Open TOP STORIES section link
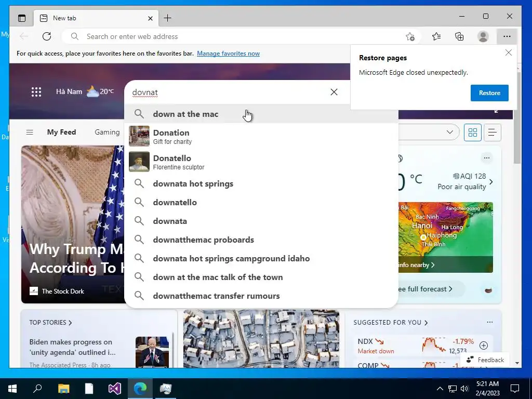Viewport: 532px width, 399px height. [x=50, y=322]
